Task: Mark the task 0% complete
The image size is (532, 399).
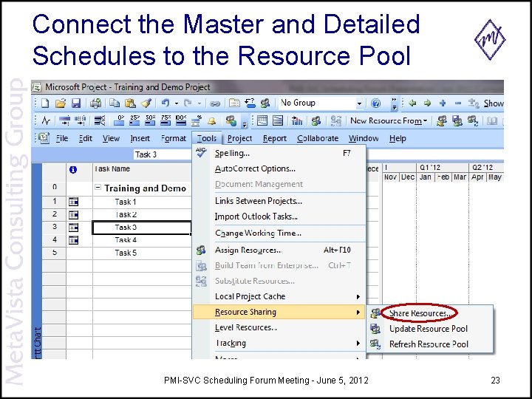Action: 119,120
